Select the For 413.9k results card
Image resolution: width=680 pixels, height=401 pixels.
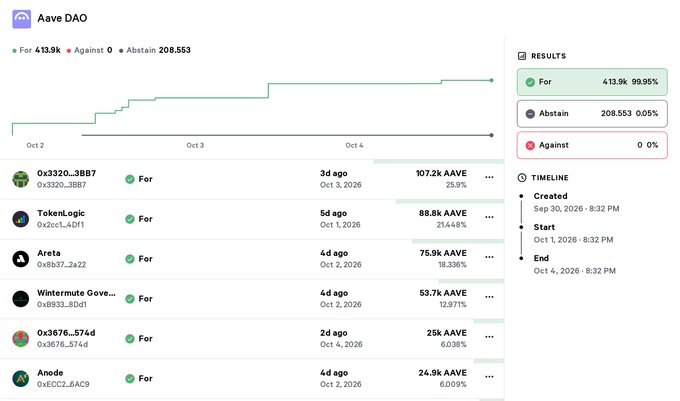click(592, 82)
